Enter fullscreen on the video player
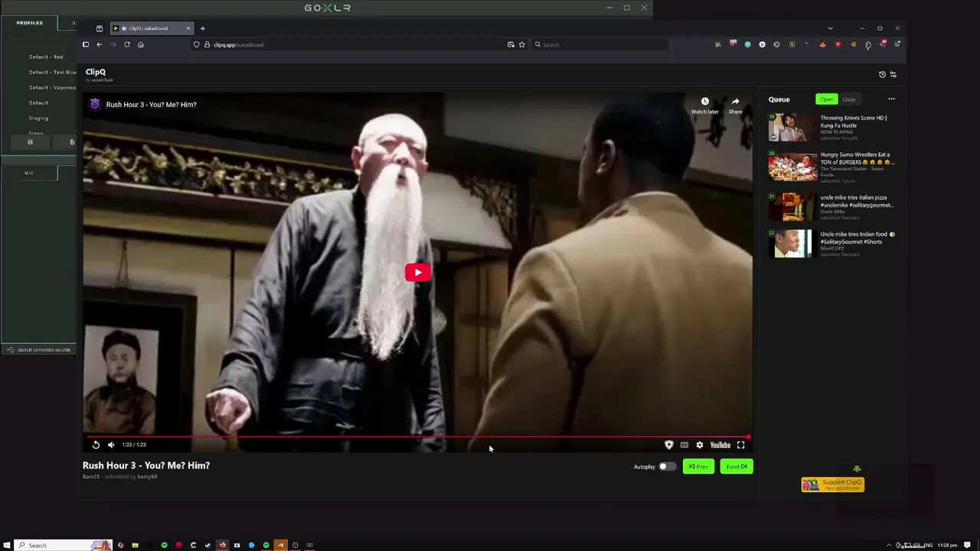 740,445
